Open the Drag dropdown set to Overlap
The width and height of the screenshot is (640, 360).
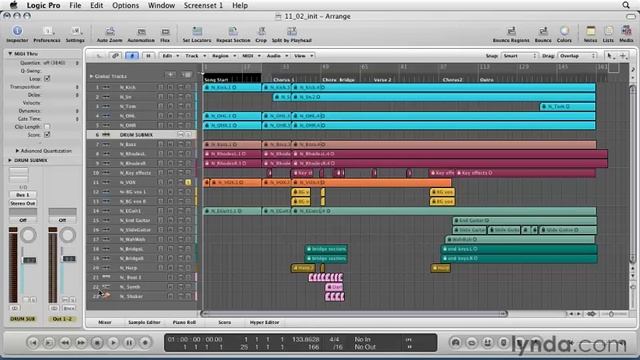click(577, 56)
